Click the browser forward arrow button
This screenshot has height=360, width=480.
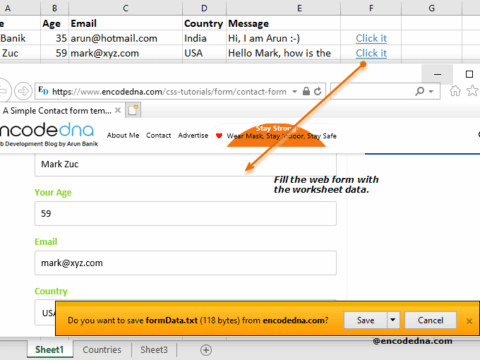[23, 91]
